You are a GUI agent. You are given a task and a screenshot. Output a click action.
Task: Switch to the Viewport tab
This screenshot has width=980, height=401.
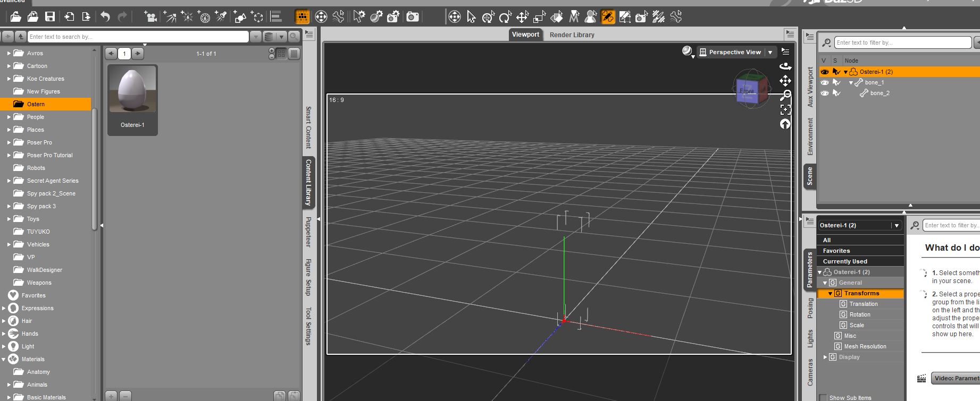(525, 35)
